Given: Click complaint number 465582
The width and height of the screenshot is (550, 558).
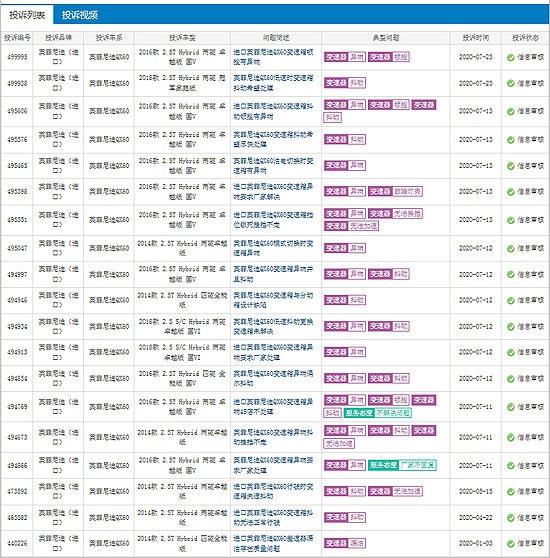Looking at the screenshot, I should pyautogui.click(x=17, y=517).
